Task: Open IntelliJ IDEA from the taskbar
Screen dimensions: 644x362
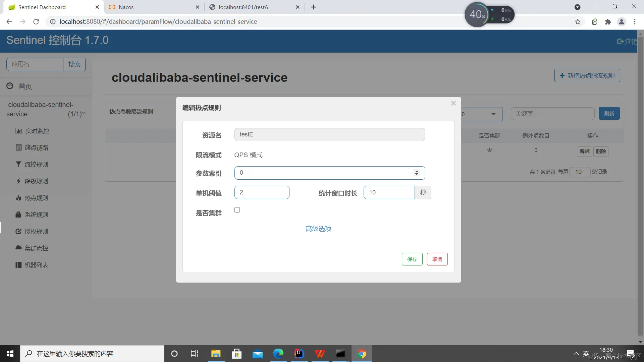Action: [x=299, y=354]
